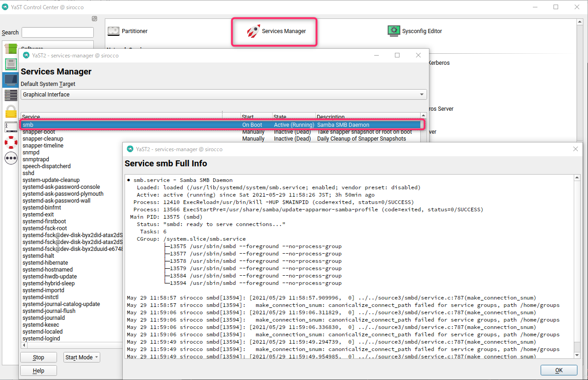
Task: Open the Security padlock icon in sidebar
Action: pyautogui.click(x=11, y=111)
